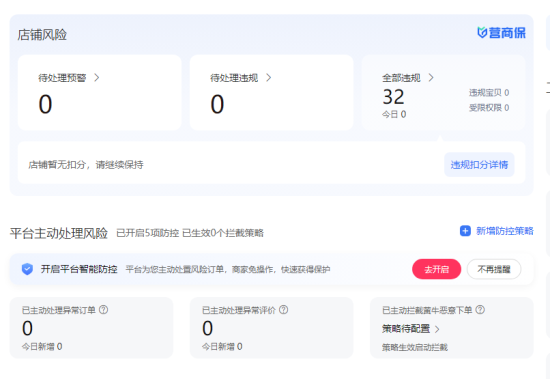The height and width of the screenshot is (379, 550).
Task: Click the total violations number 32
Action: point(393,97)
